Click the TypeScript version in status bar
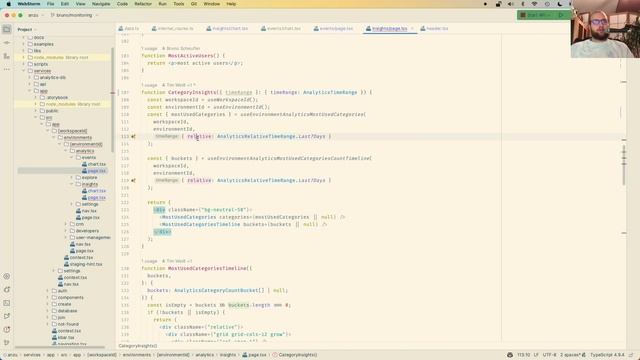Image resolution: width=640 pixels, height=360 pixels. 607,355
